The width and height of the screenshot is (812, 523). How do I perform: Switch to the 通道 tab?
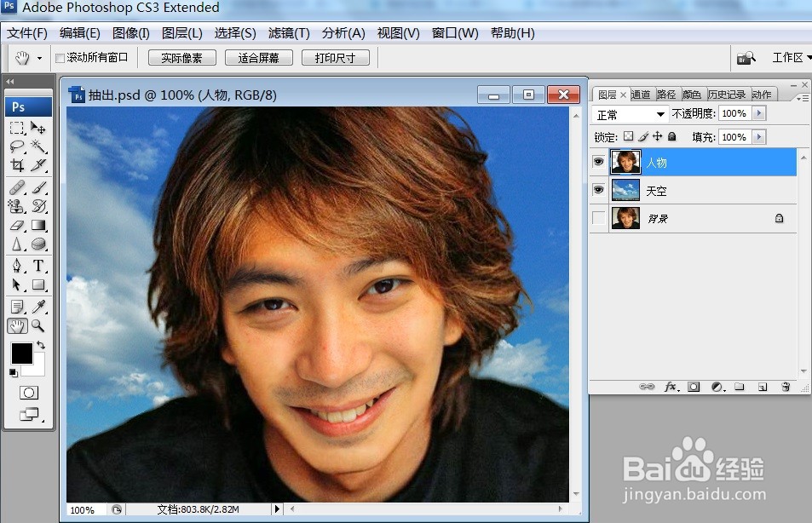point(641,95)
